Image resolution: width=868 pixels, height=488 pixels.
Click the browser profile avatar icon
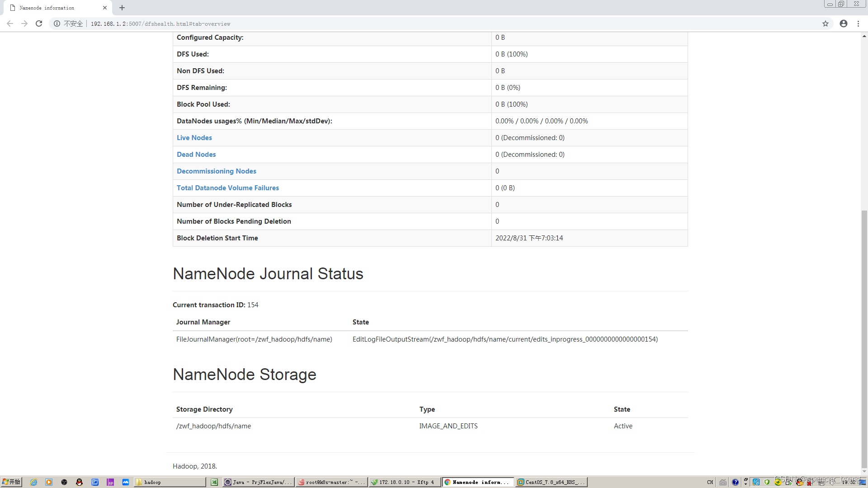click(x=843, y=23)
